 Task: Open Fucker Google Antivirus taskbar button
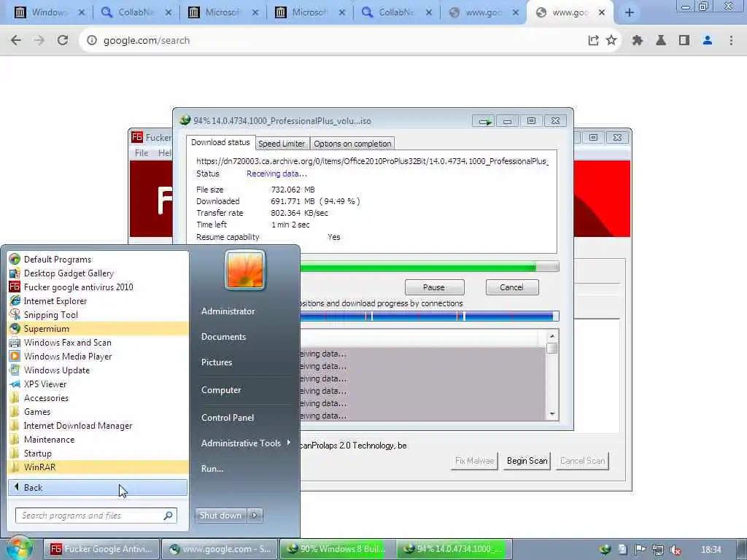click(101, 549)
